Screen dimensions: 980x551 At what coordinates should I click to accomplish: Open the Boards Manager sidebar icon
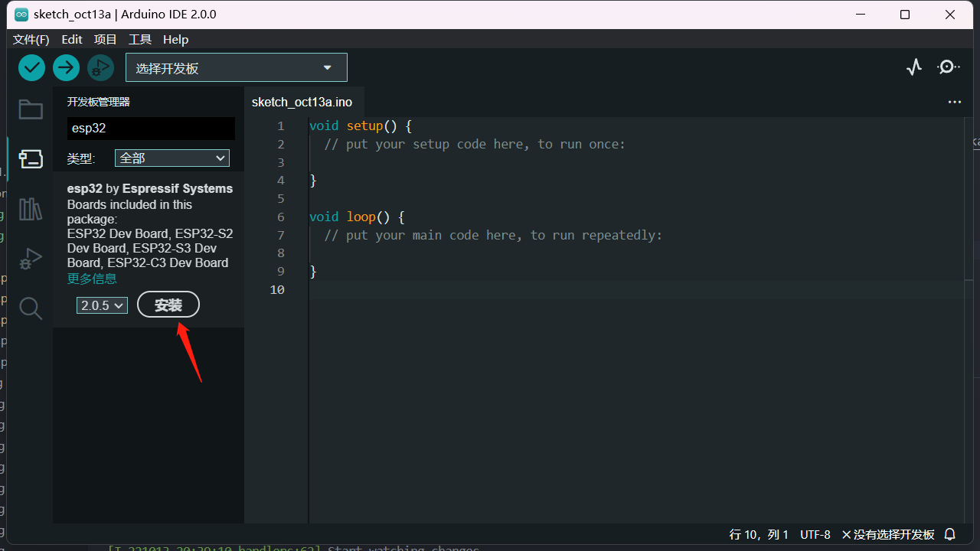pyautogui.click(x=31, y=158)
